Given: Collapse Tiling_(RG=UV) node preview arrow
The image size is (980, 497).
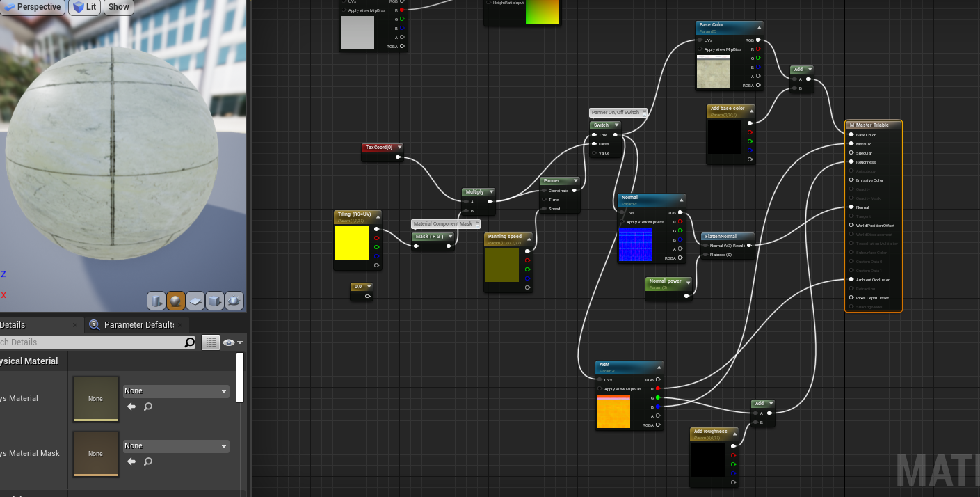Looking at the screenshot, I should [x=378, y=216].
